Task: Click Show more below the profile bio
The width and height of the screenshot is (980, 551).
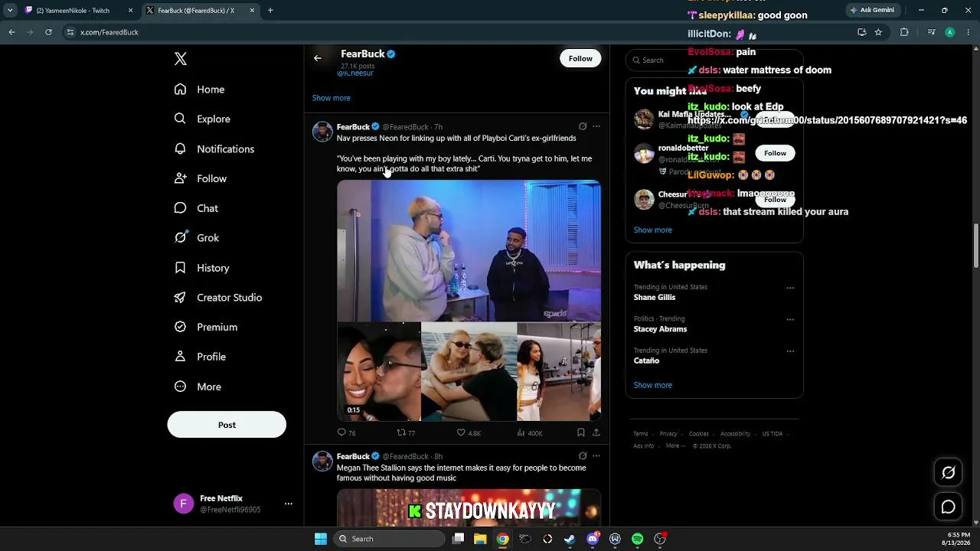Action: (x=332, y=98)
